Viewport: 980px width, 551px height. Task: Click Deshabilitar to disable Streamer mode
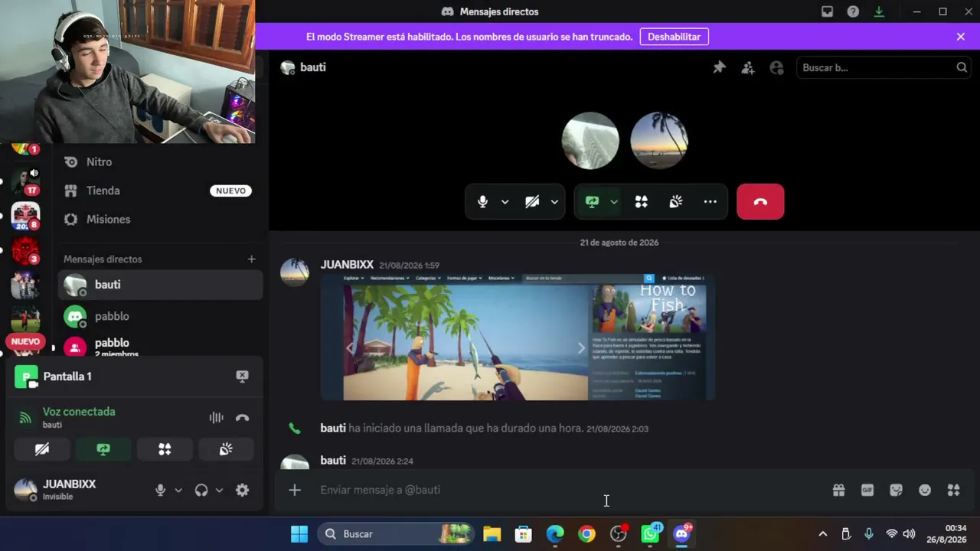point(675,37)
